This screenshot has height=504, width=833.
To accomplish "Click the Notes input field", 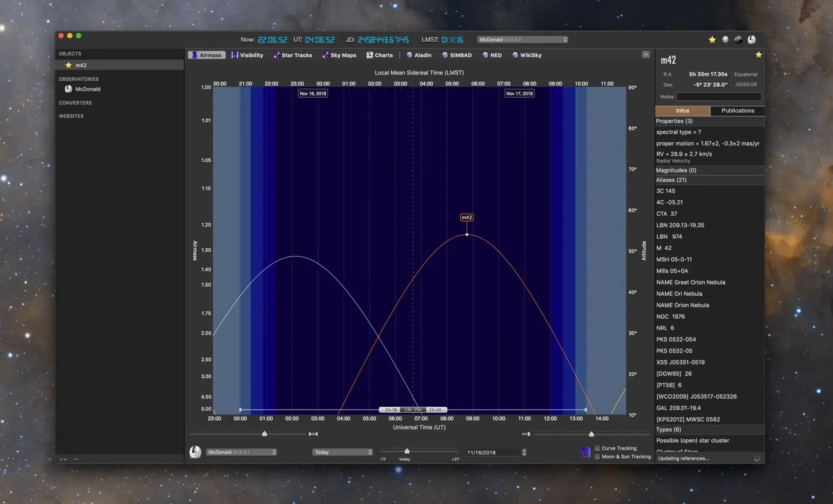I will point(718,97).
